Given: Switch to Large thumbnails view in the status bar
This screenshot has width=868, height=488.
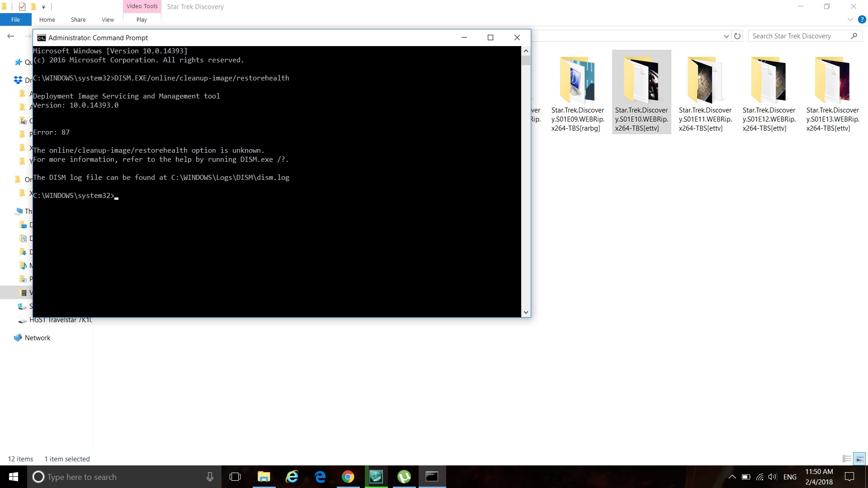Looking at the screenshot, I should [858, 459].
